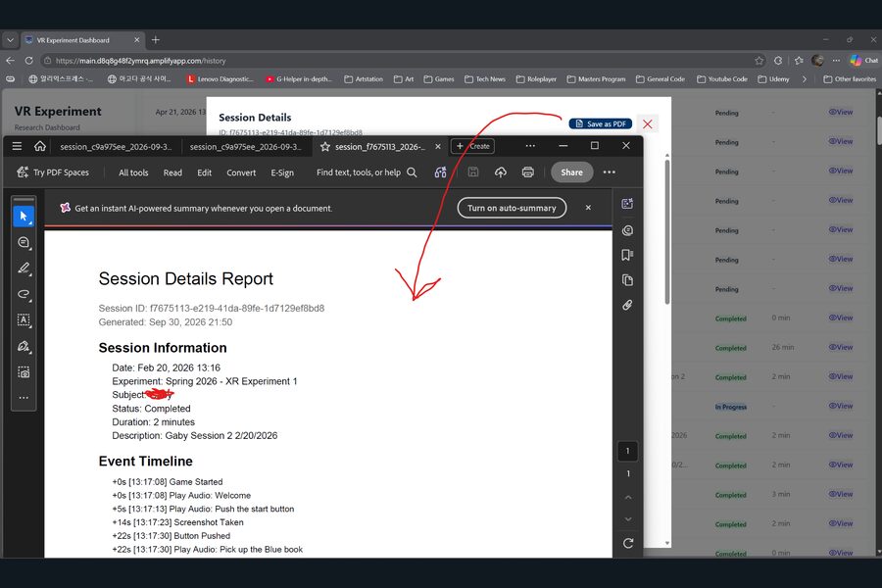This screenshot has width=882, height=588.
Task: Dismiss the AI summary banner
Action: (x=588, y=208)
